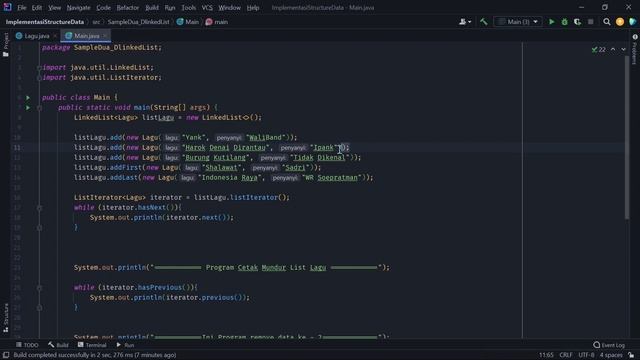This screenshot has height=360, width=640.
Task: Close the Main.java tab
Action: click(x=105, y=36)
